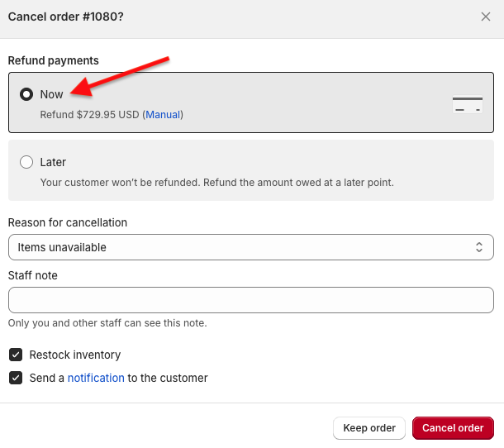Viewport: 504px width, 448px height.
Task: Open the Manual refund link
Action: (x=163, y=115)
